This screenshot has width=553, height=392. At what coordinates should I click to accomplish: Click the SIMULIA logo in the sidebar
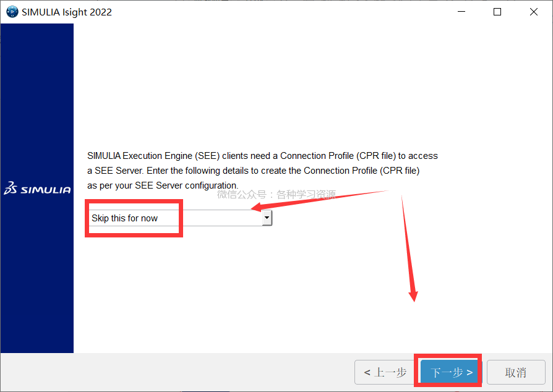[x=37, y=188]
